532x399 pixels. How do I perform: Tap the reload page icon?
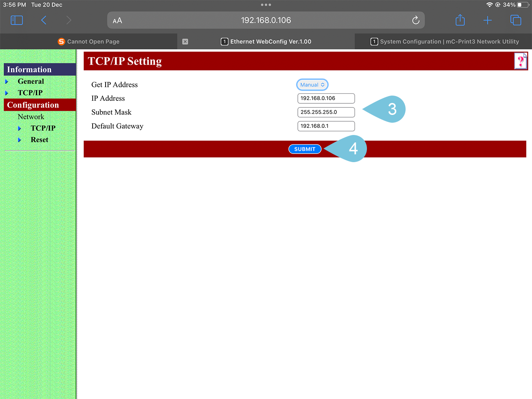click(x=416, y=20)
